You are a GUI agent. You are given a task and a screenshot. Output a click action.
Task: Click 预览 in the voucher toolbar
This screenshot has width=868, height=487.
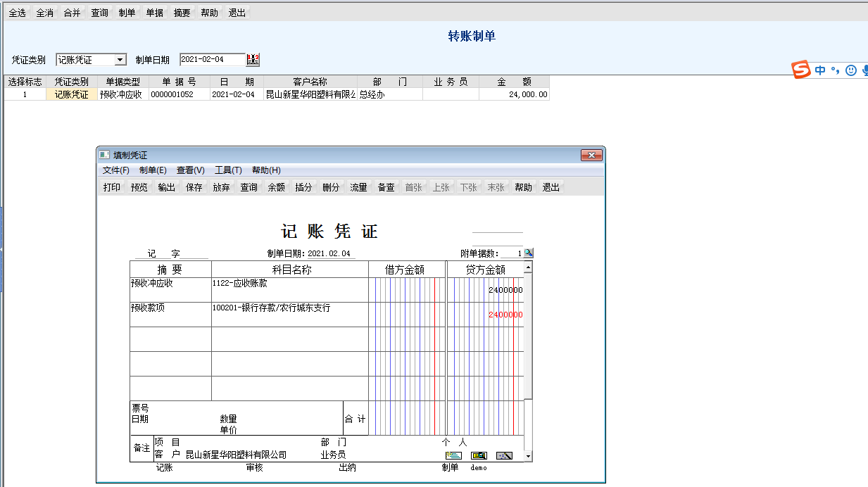pos(139,187)
